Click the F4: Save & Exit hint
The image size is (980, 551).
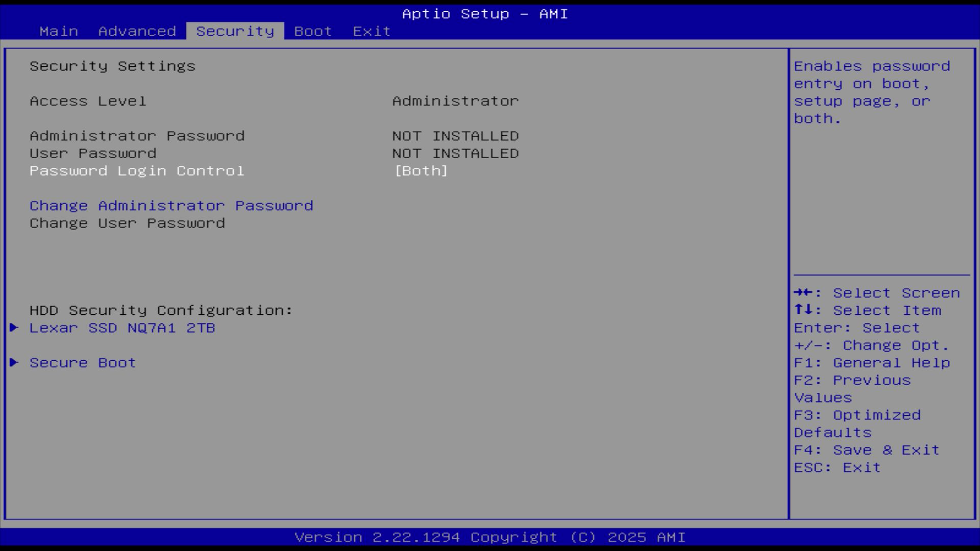(866, 450)
